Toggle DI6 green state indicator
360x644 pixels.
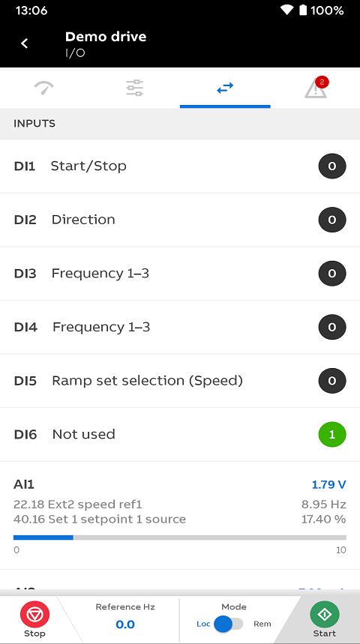pos(332,434)
